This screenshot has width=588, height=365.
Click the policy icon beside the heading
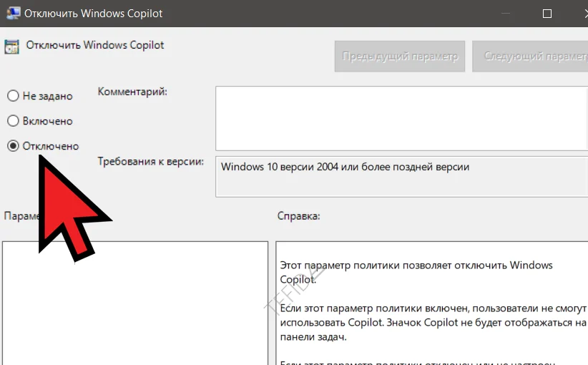tap(11, 47)
